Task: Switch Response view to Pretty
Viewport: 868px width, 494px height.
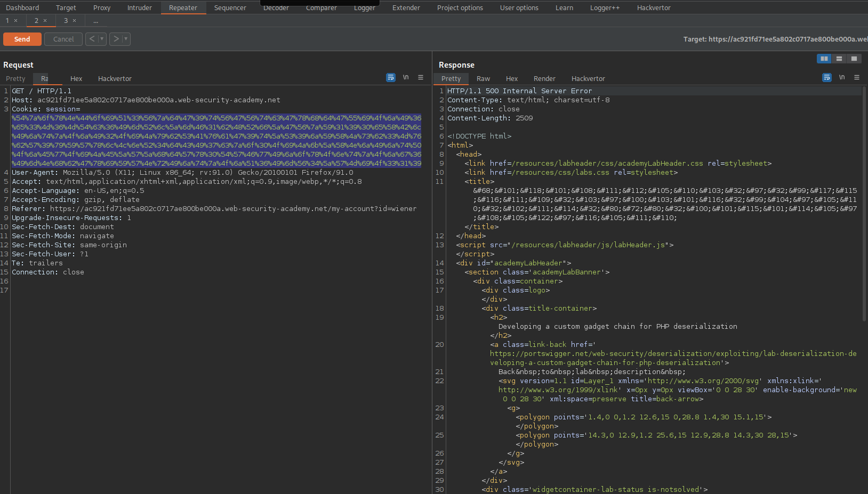Action: pyautogui.click(x=451, y=78)
